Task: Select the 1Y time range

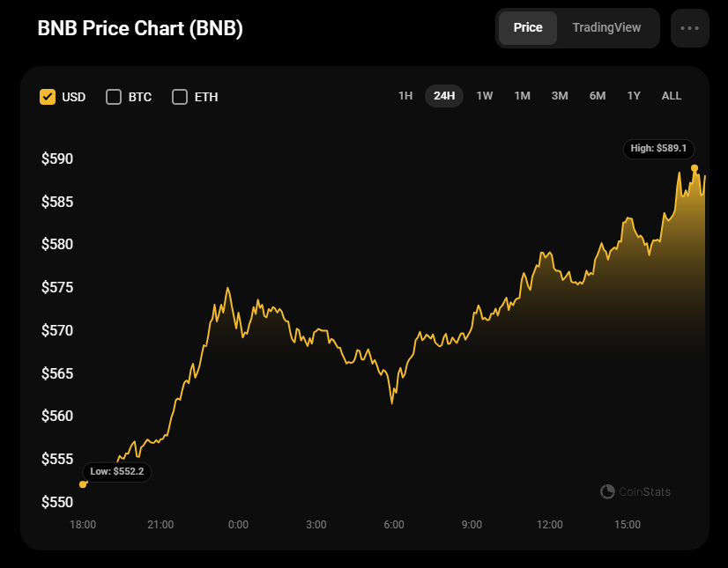Action: [634, 96]
